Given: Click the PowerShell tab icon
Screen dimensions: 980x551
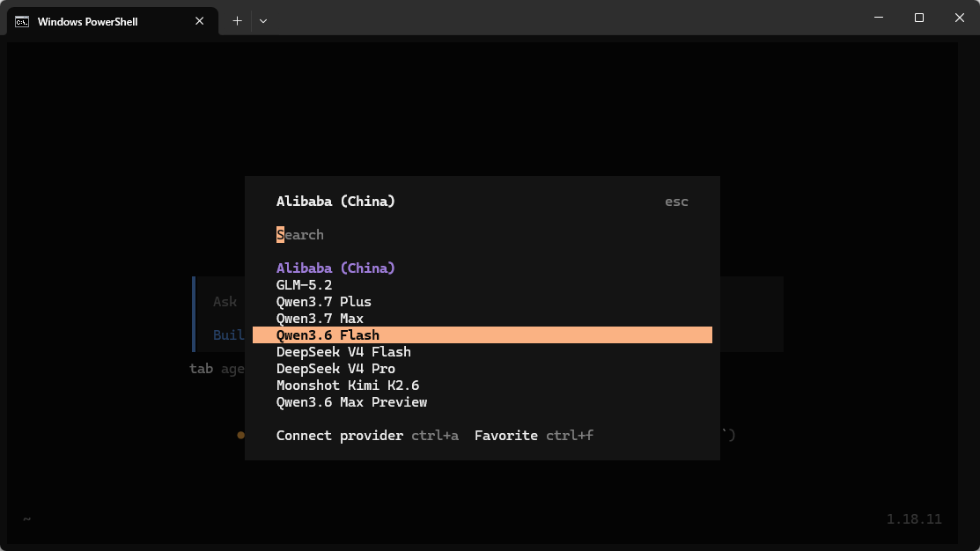Looking at the screenshot, I should [x=22, y=22].
